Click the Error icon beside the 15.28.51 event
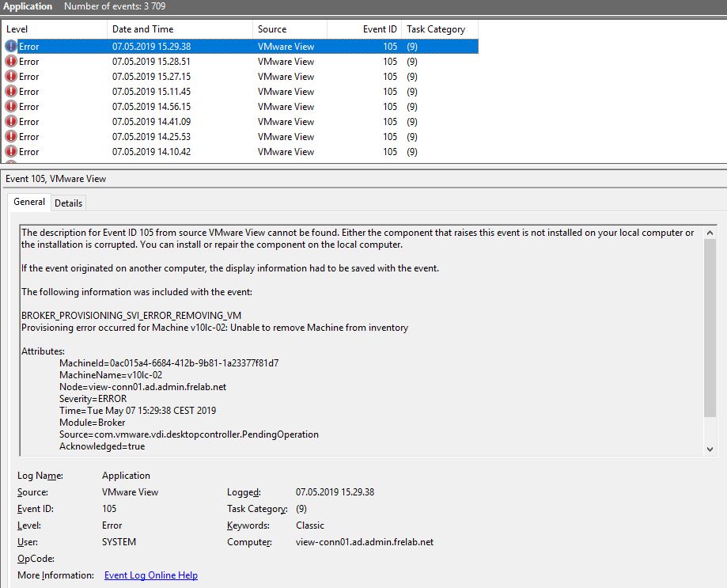This screenshot has width=727, height=588. (x=10, y=61)
